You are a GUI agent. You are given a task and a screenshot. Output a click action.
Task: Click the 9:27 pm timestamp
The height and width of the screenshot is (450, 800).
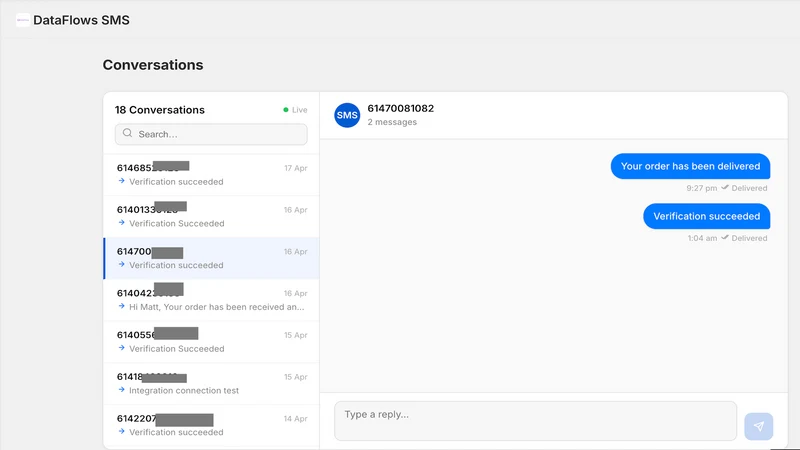click(x=702, y=188)
